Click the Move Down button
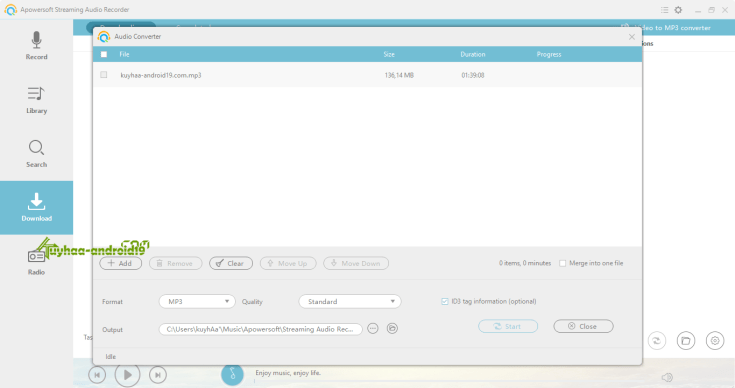 [x=356, y=263]
